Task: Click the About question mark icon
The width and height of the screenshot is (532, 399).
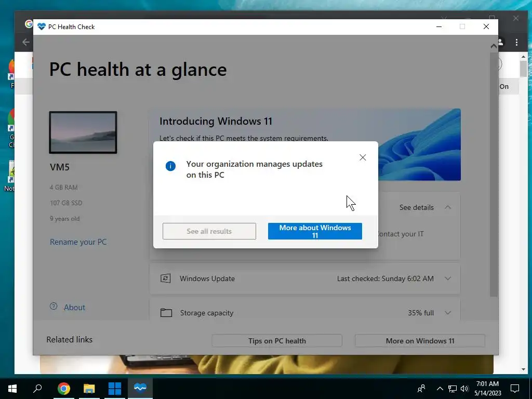Action: [54, 307]
